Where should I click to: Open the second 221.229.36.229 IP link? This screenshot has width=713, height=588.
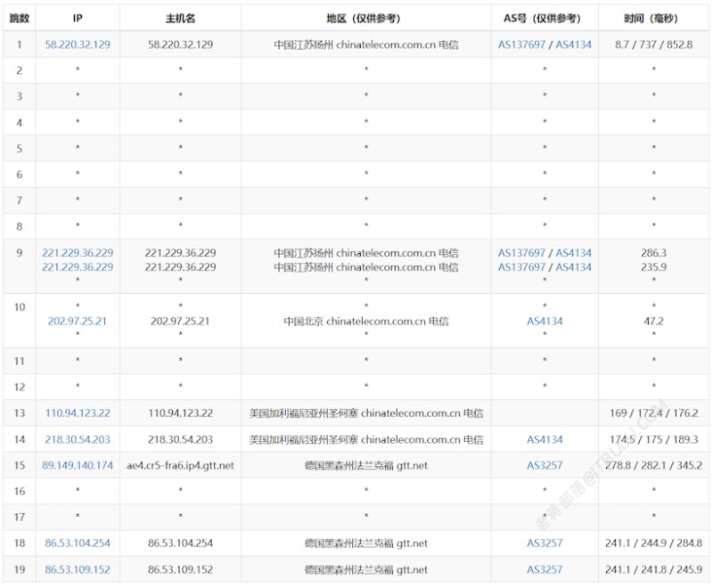pos(78,266)
